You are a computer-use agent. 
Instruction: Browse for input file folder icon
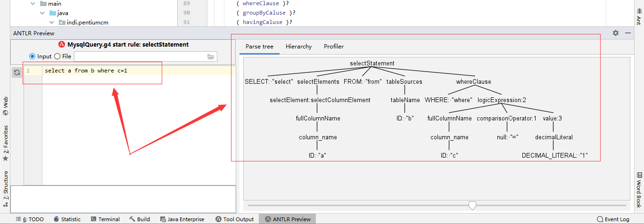211,56
